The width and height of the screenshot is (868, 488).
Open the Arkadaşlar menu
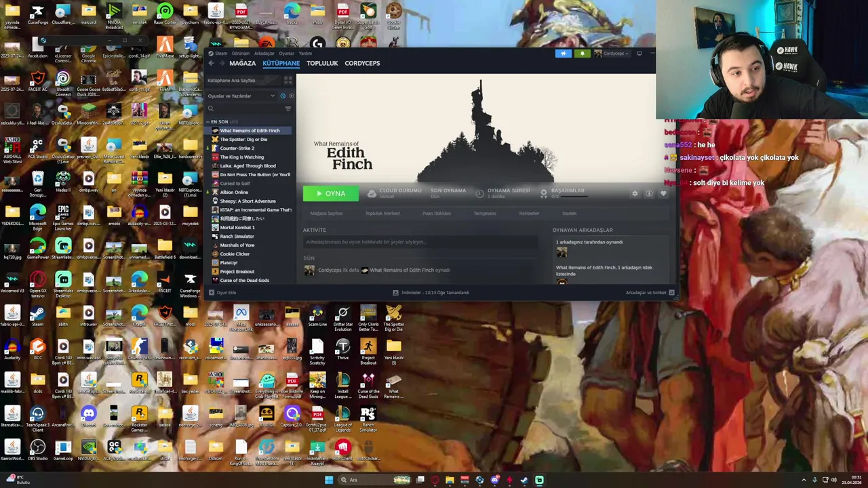point(264,54)
